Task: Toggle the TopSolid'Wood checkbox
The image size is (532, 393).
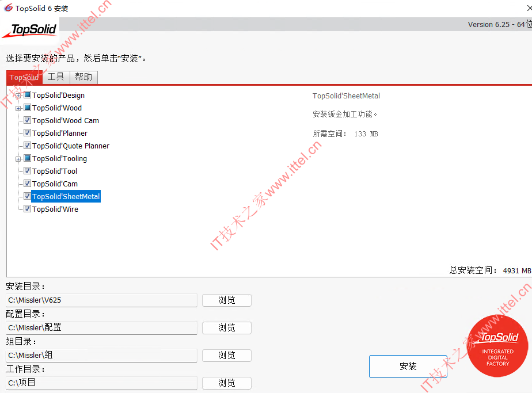Action: pos(28,108)
